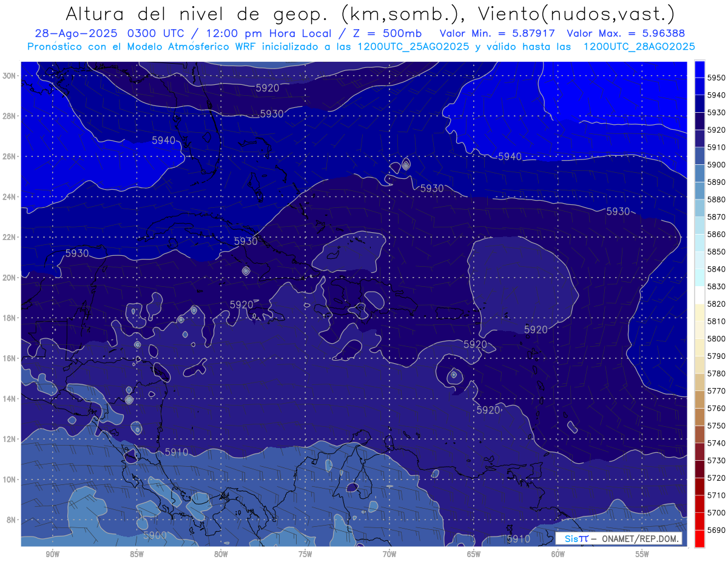The width and height of the screenshot is (728, 562).
Task: Click the "20N" latitude axis label
Action: (9, 278)
